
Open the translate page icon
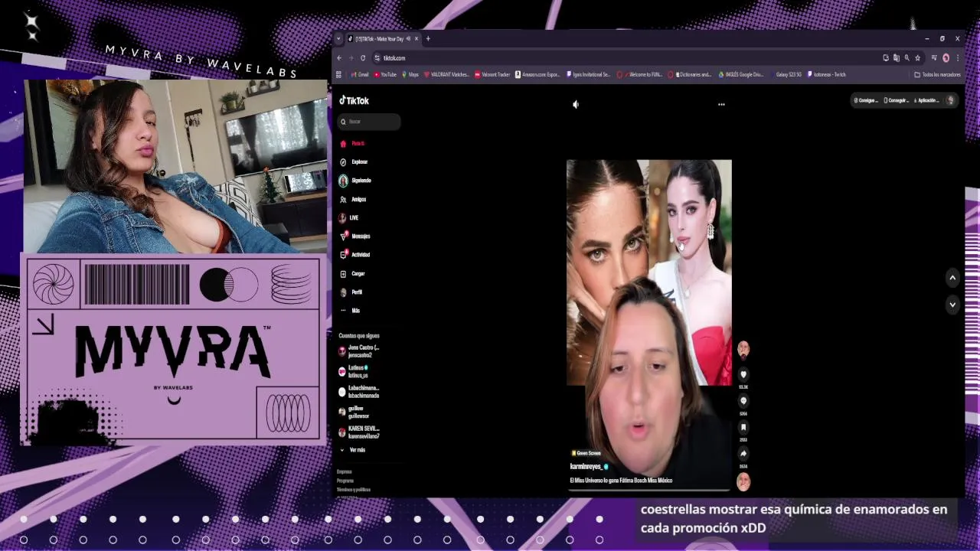click(x=896, y=58)
